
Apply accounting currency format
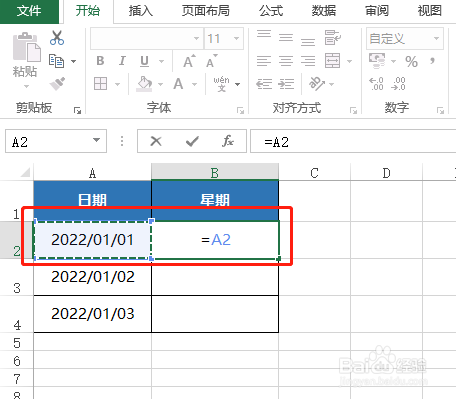tap(377, 61)
